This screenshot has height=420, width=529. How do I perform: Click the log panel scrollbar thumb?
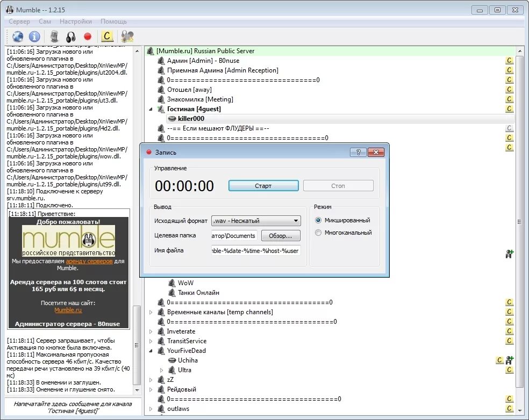click(x=137, y=345)
